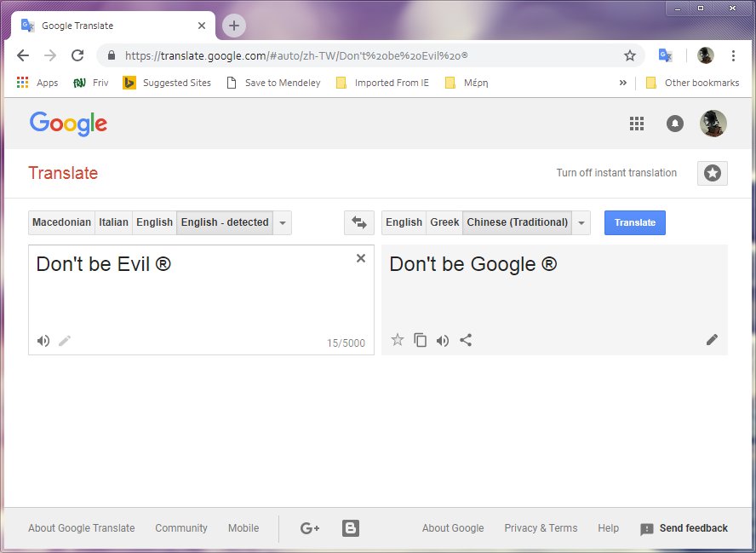Click the Google logo
This screenshot has width=756, height=553.
pos(68,124)
